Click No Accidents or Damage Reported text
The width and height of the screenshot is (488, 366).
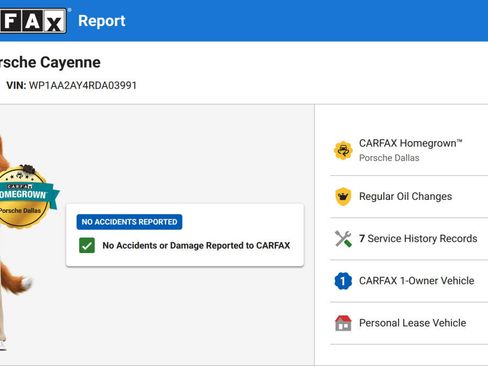coord(196,246)
